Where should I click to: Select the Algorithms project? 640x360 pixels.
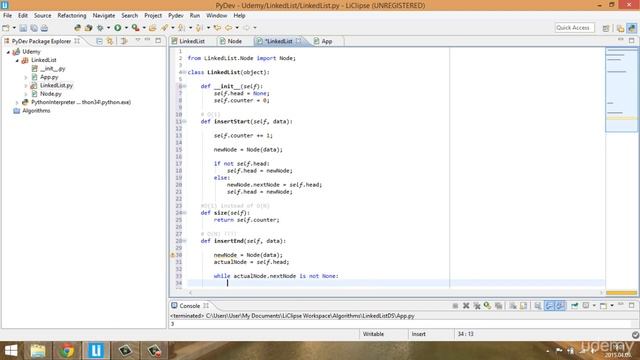click(36, 111)
